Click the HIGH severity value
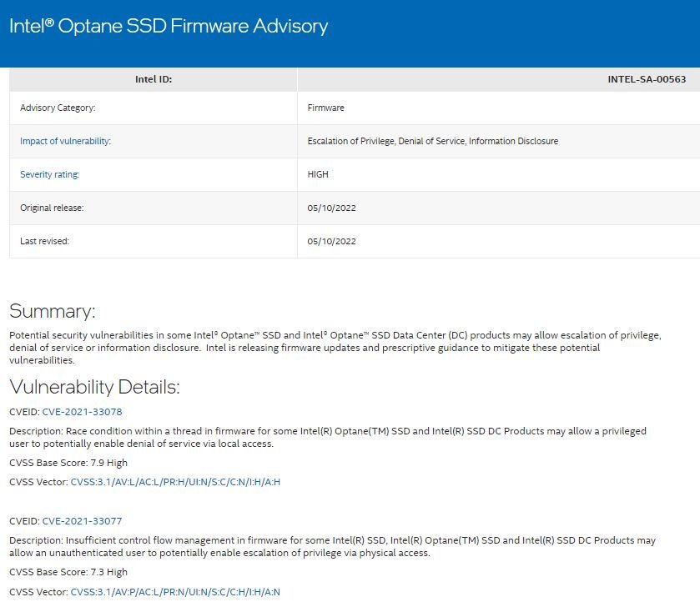The image size is (700, 607). point(318,174)
